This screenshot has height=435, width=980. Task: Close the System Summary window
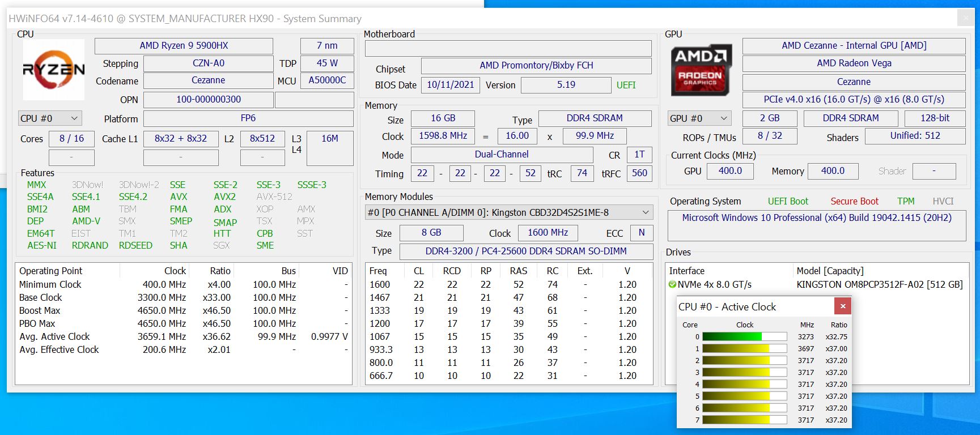(966, 18)
